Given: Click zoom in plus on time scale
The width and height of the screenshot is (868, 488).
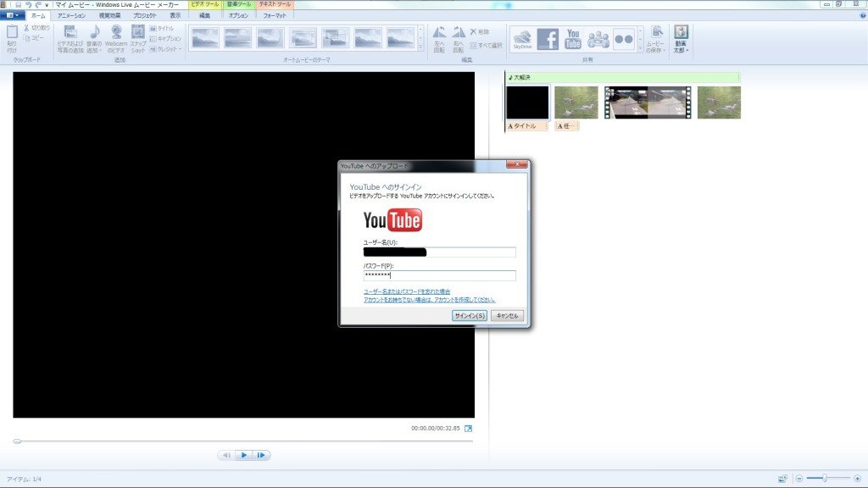Looking at the screenshot, I should pos(857,479).
